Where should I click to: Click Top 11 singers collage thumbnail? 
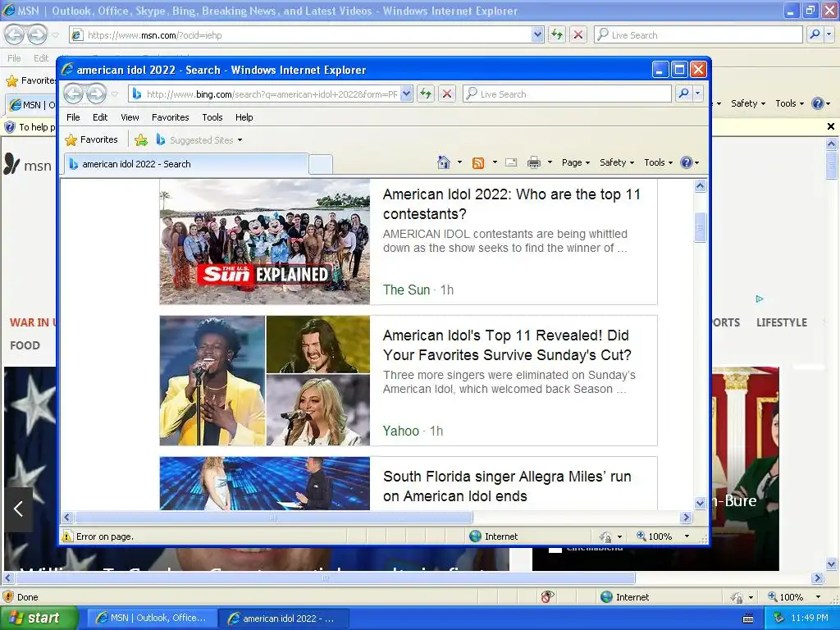[265, 381]
